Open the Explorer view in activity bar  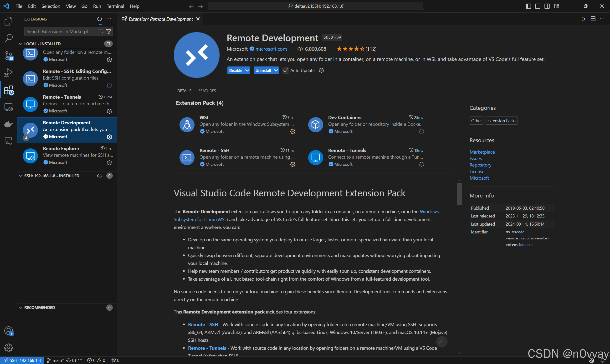pos(8,21)
